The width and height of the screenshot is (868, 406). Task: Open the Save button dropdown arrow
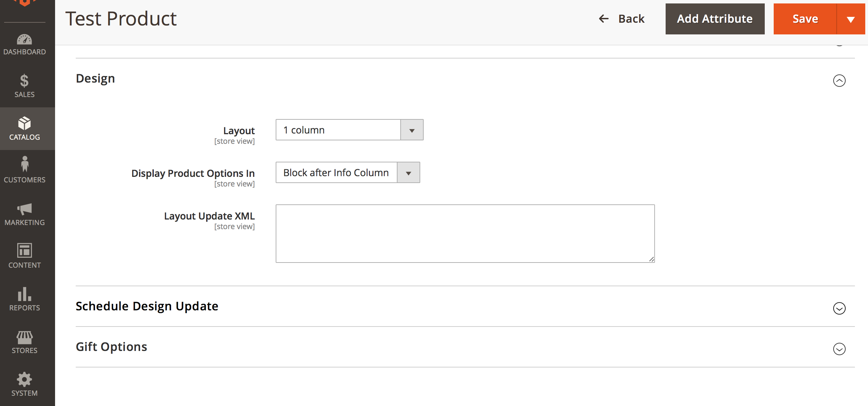point(851,19)
